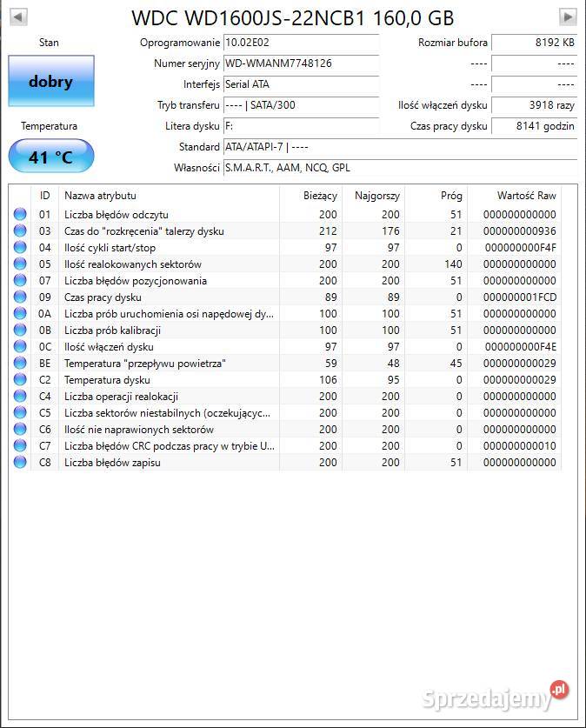
Task: Select row 'Ilość cykli start/stop'
Action: [285, 247]
